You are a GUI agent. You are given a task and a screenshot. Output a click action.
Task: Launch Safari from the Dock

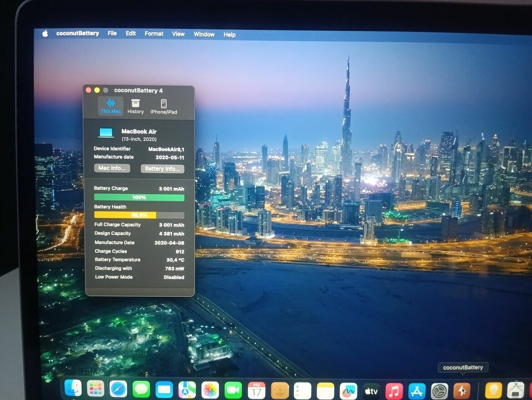tap(118, 389)
